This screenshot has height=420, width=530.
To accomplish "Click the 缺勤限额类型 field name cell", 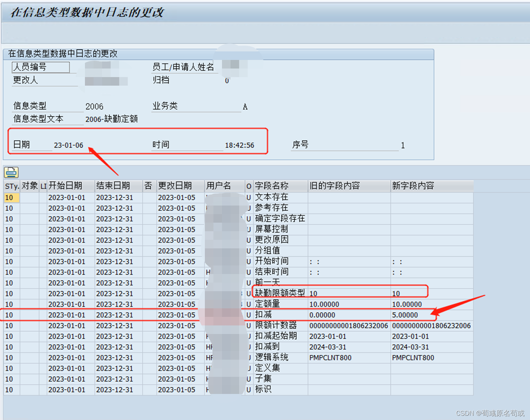I will [x=280, y=293].
